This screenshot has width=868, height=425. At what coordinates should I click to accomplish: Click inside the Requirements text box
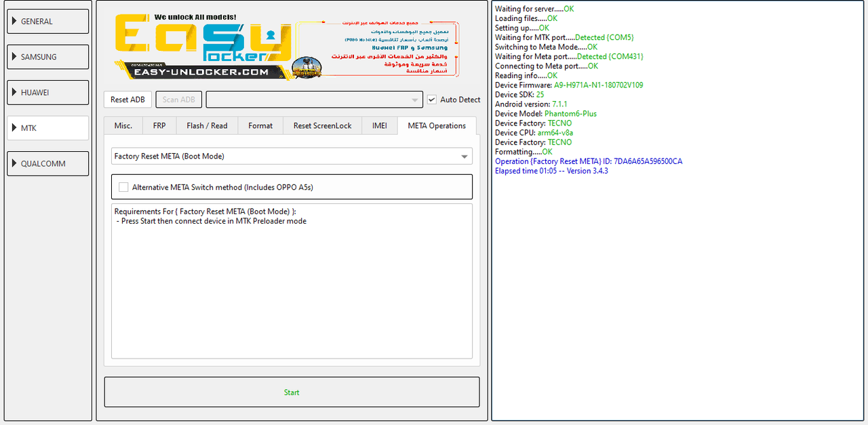pos(292,281)
